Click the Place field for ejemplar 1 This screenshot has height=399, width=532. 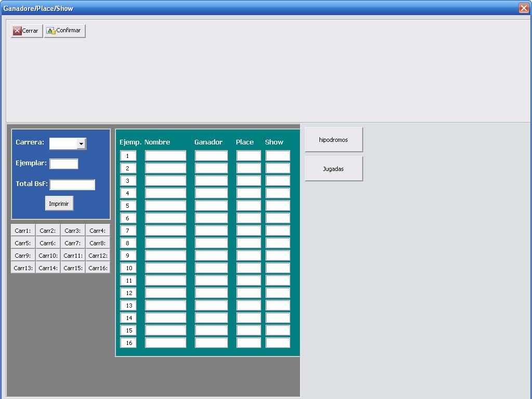(248, 156)
